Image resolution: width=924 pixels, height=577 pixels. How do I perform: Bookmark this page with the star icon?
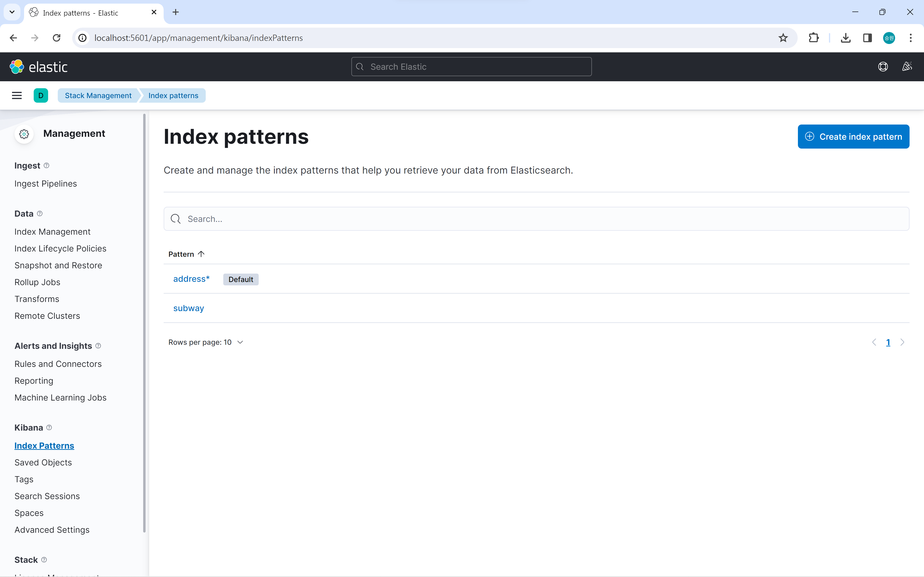[783, 38]
